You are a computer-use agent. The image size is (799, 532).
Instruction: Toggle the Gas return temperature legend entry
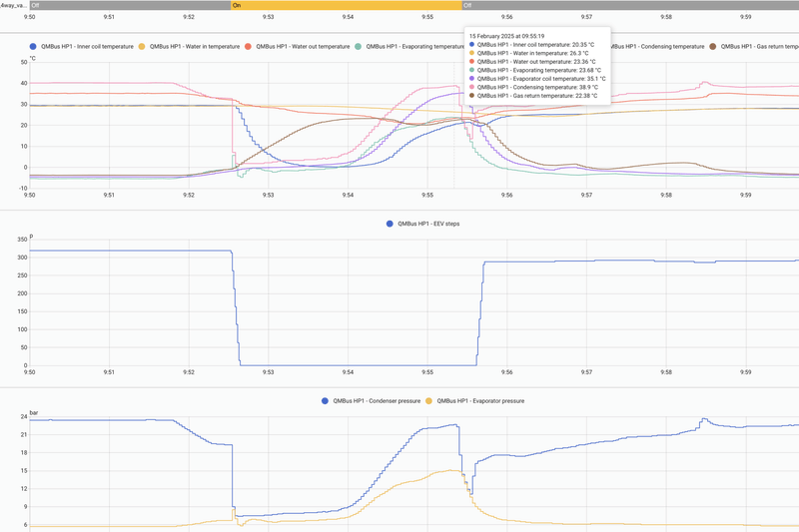(x=754, y=46)
